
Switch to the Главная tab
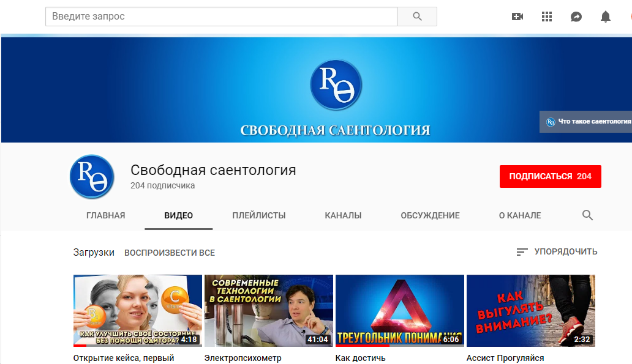[x=105, y=215]
